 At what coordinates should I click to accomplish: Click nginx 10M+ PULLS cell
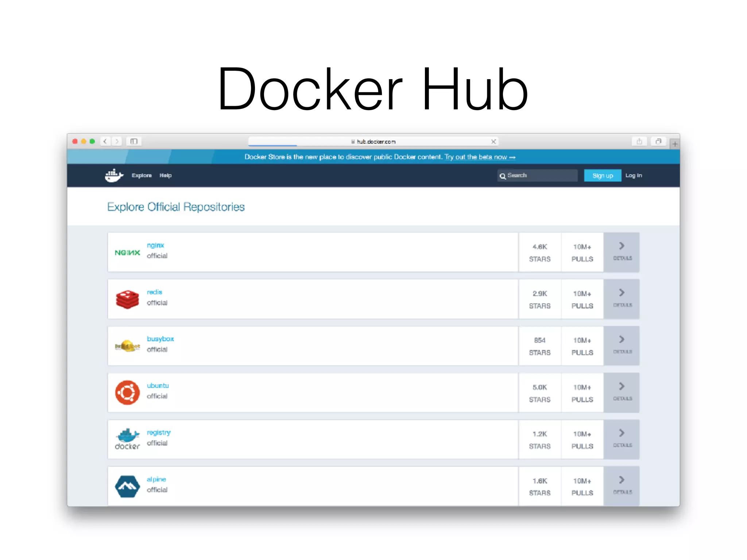tap(582, 252)
